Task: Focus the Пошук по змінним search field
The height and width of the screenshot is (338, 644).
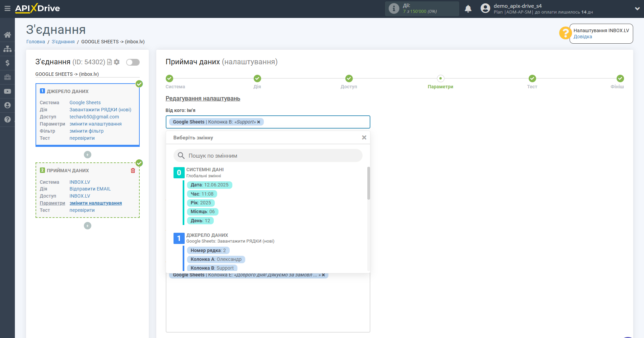Action: 268,156
